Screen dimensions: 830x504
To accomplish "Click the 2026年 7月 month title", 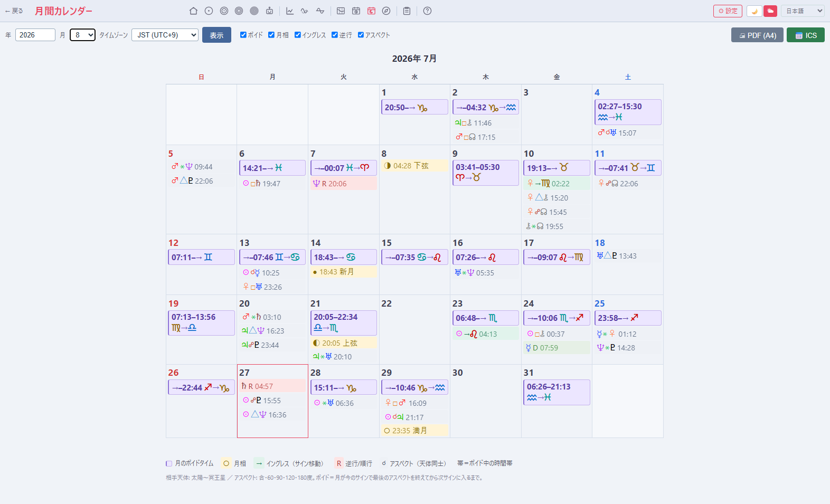I will point(414,59).
